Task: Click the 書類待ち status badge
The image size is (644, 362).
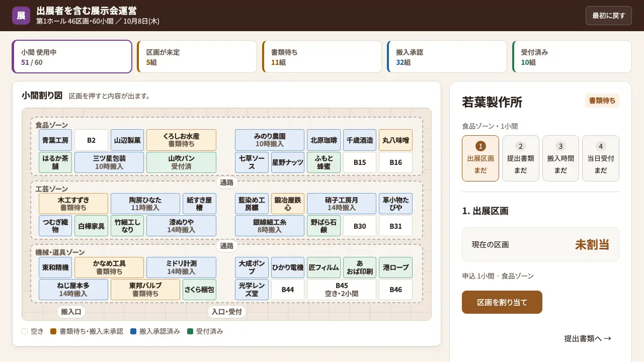Action: click(x=602, y=101)
